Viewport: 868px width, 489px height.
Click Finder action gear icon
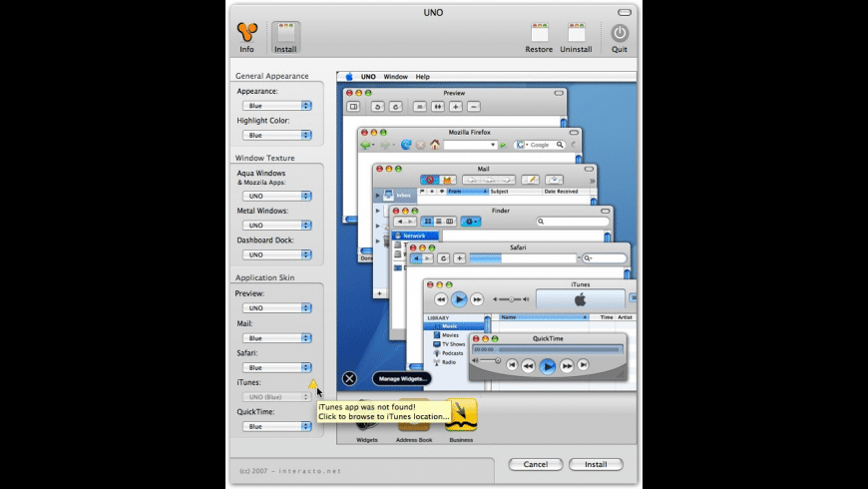coord(471,222)
